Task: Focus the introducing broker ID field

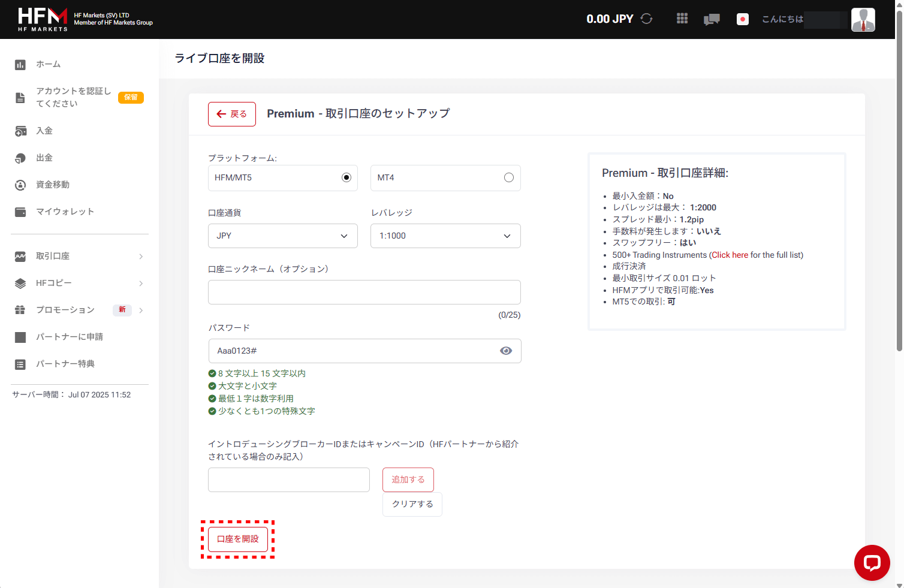Action: tap(289, 480)
